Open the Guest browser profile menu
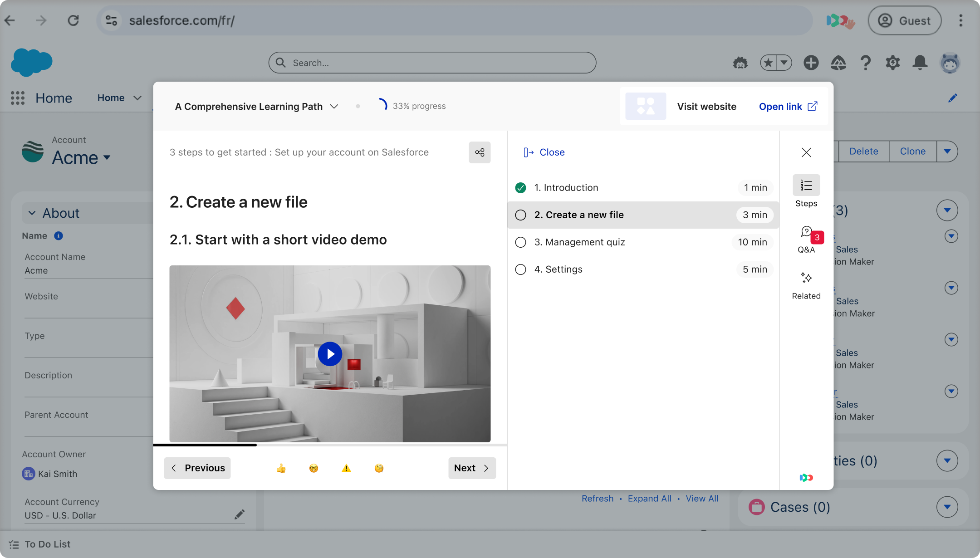 point(904,20)
